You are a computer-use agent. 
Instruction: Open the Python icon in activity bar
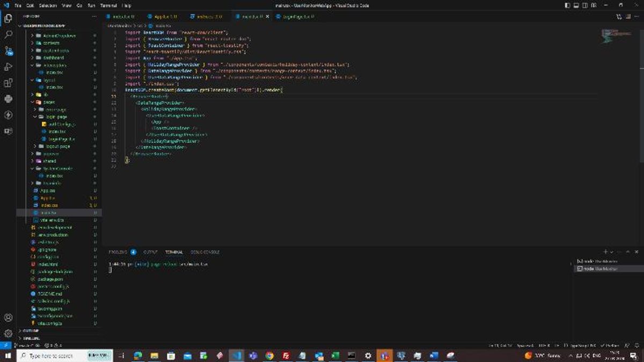(8, 99)
